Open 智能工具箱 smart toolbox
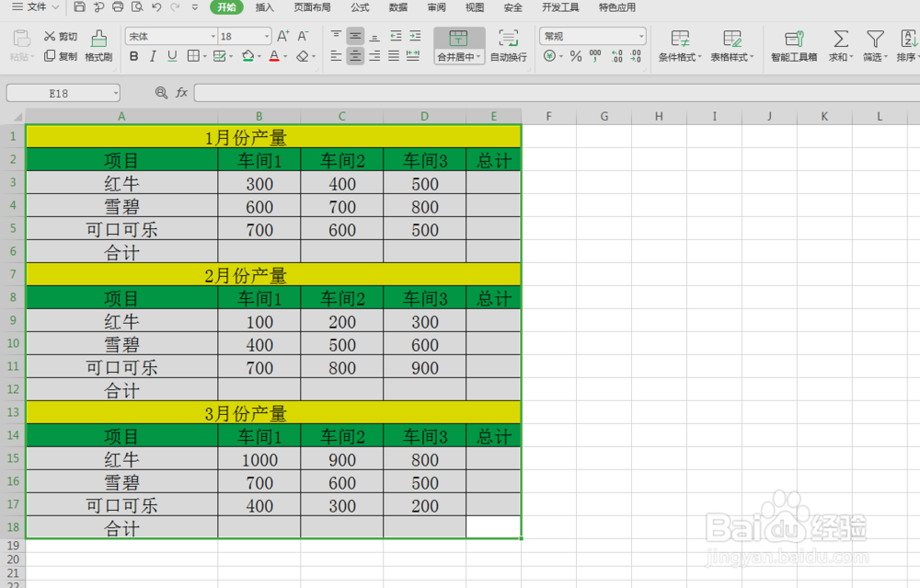This screenshot has height=588, width=920. [794, 46]
